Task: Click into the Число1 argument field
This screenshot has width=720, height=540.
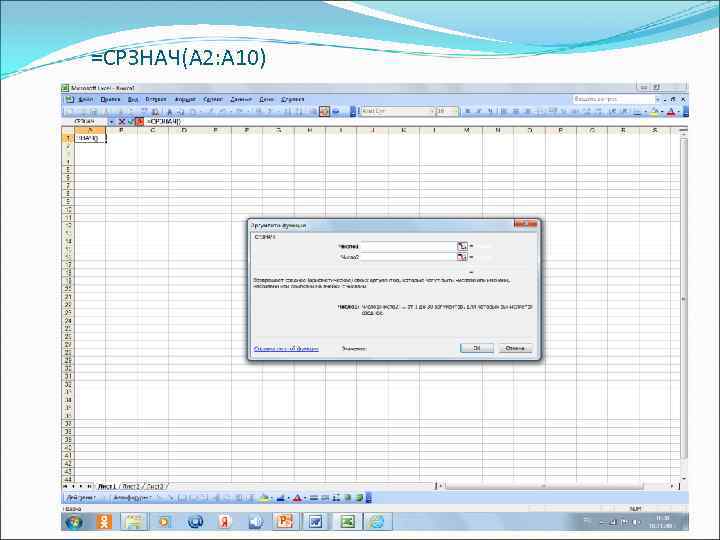Action: pos(410,246)
